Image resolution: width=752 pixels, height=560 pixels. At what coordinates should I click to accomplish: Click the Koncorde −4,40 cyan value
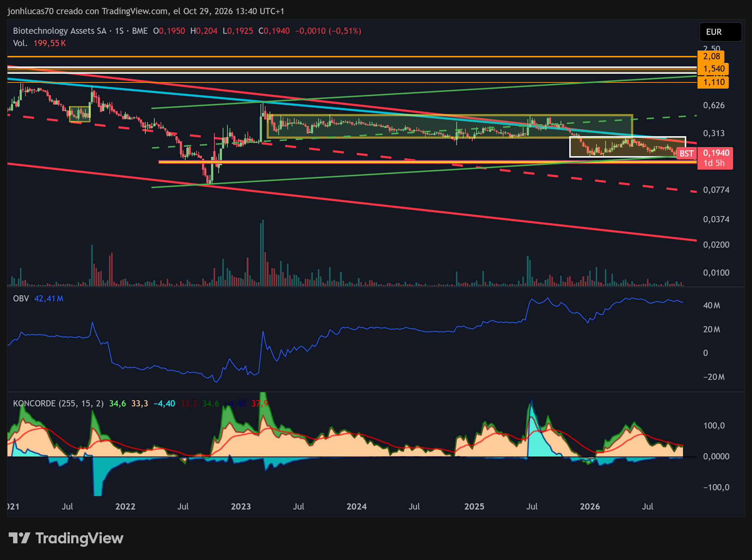[164, 403]
